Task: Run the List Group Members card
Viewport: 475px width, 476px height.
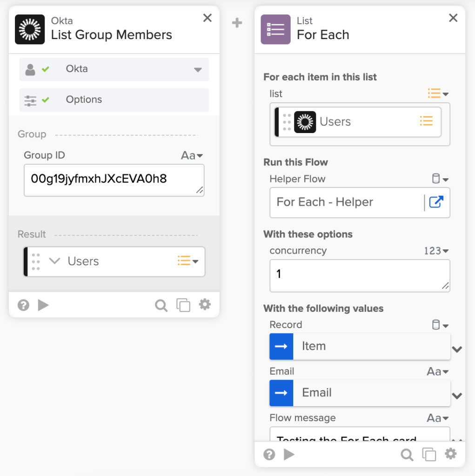Action: (43, 305)
